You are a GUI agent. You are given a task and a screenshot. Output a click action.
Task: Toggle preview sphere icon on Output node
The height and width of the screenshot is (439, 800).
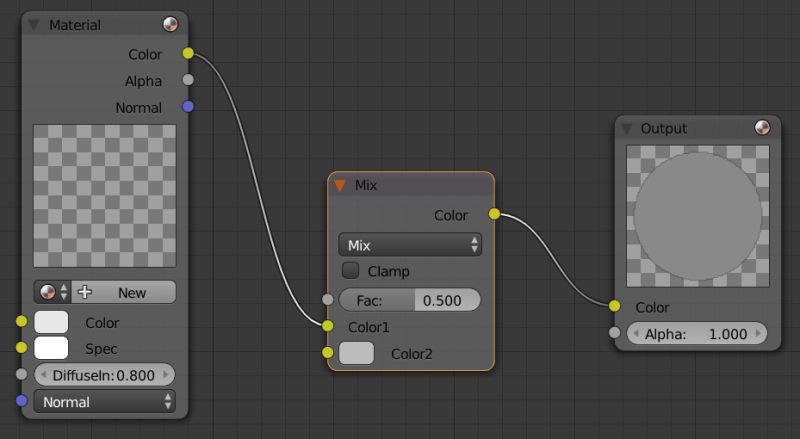coord(762,128)
